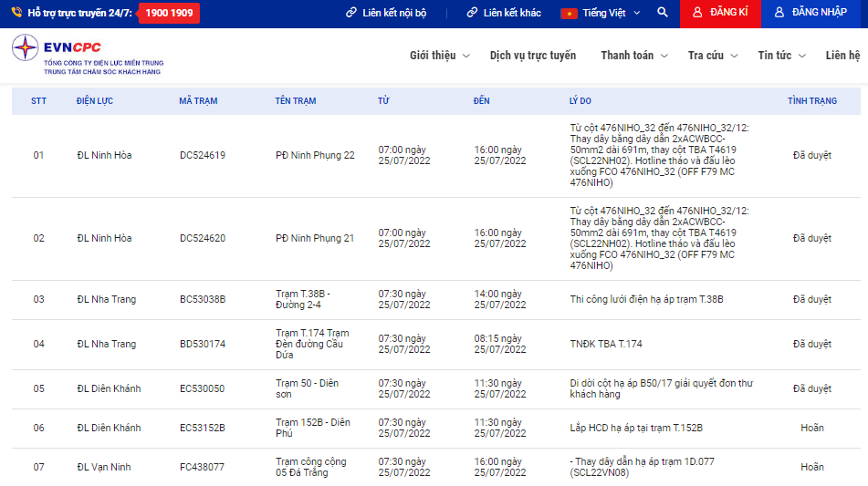Go to the Liên hệ menu item

point(842,56)
